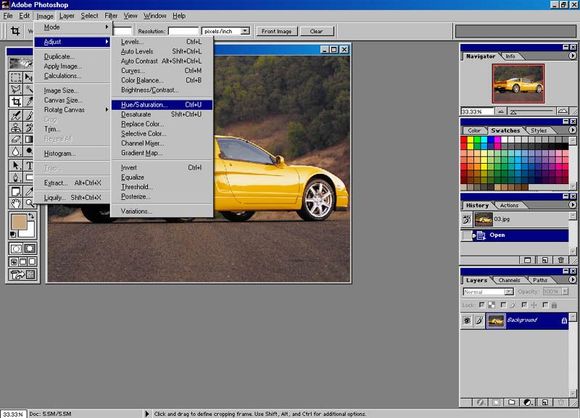Select the Gradient tool
Viewport: 580px width, 418px height.
[28, 139]
